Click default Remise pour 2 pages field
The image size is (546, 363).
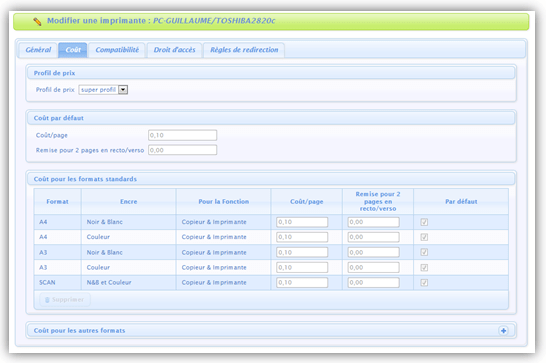(182, 150)
